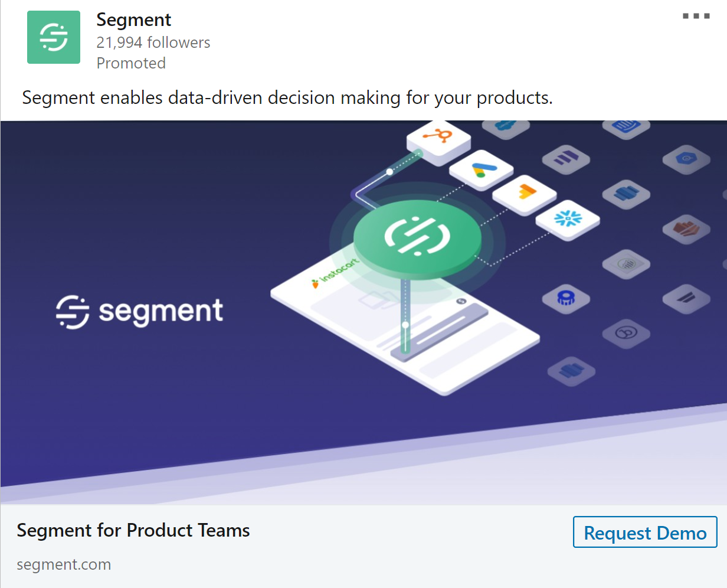The image size is (727, 588).
Task: Click the Mailchimp faded icon tile
Action: pyautogui.click(x=626, y=334)
